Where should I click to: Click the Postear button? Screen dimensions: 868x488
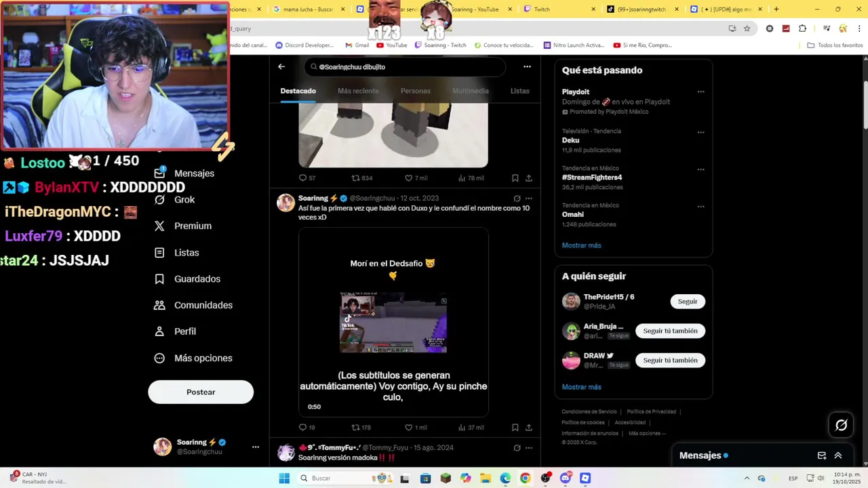201,392
